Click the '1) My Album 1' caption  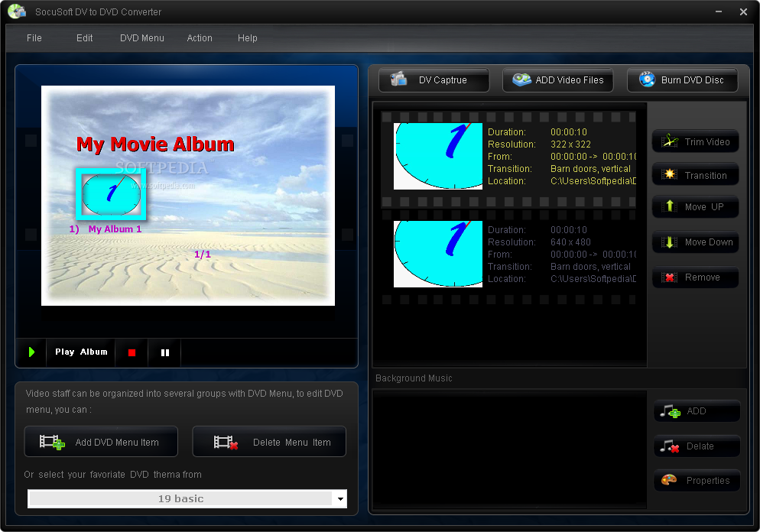point(106,229)
